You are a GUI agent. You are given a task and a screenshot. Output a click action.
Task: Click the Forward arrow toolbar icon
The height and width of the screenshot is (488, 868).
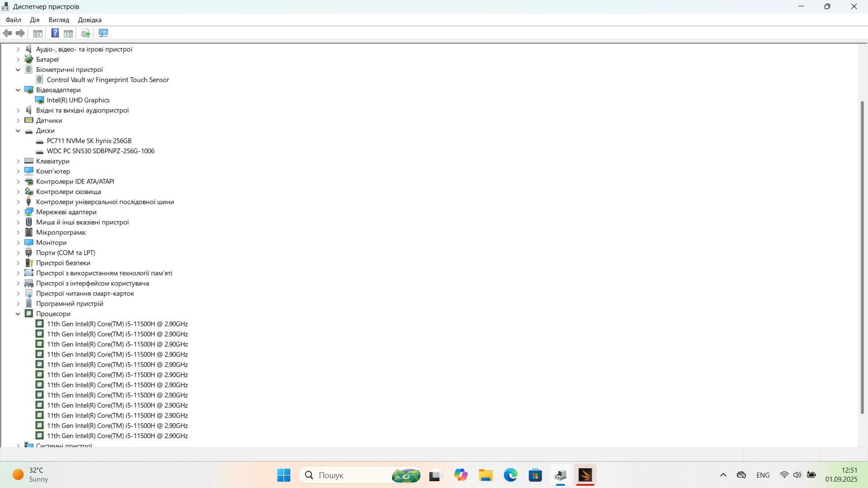pos(20,33)
